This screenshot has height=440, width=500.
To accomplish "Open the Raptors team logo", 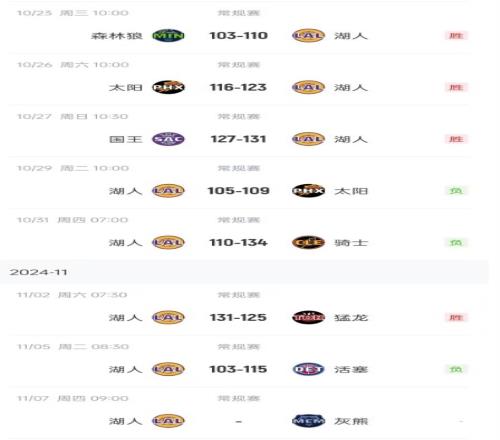I will [308, 317].
